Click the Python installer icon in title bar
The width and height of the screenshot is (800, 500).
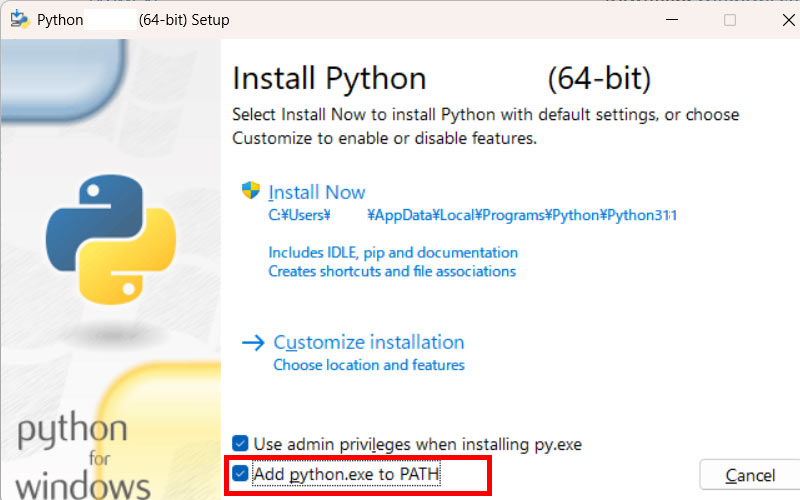click(18, 20)
